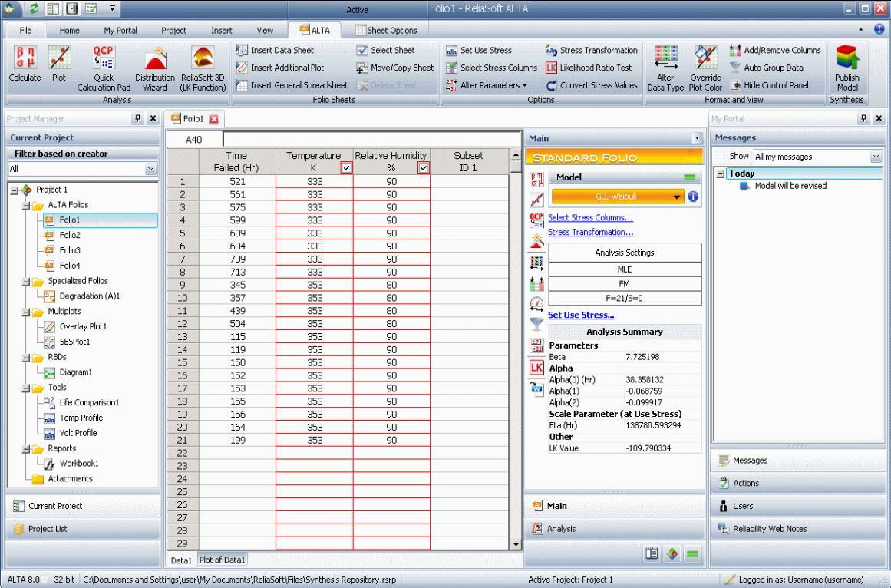Toggle the Relative Humidity column checkbox
The height and width of the screenshot is (588, 891).
tap(424, 167)
